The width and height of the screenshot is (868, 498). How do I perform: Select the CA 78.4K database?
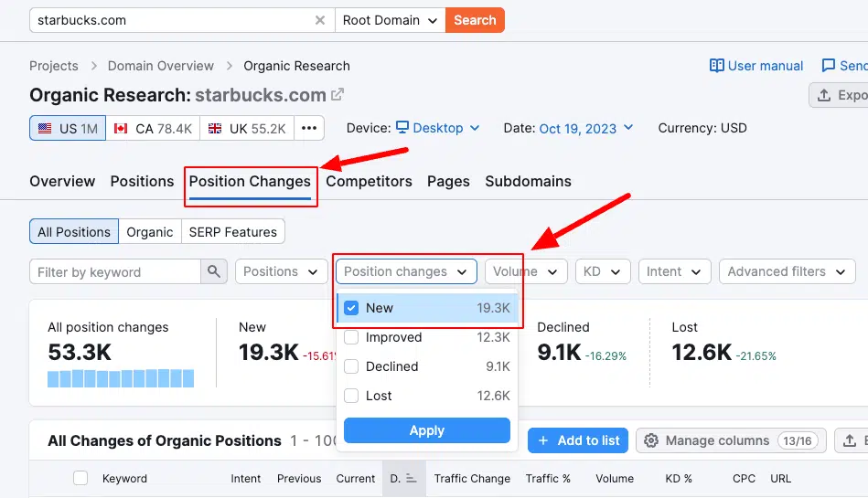coord(153,128)
